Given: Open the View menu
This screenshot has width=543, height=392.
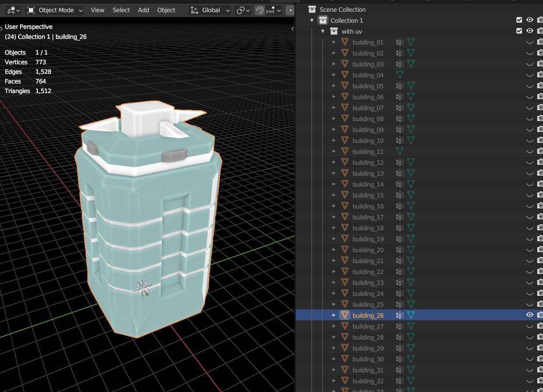Looking at the screenshot, I should tap(97, 10).
